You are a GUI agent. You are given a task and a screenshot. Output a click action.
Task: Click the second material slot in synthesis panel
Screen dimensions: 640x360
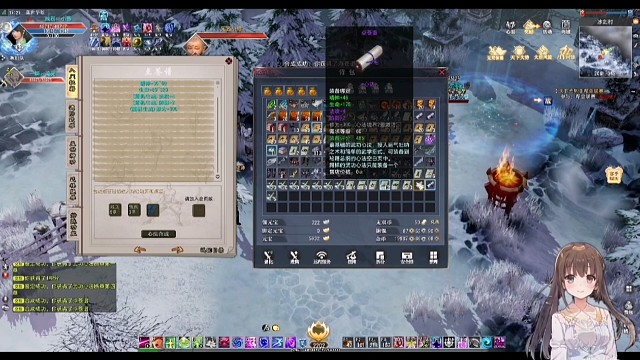pyautogui.click(x=134, y=210)
